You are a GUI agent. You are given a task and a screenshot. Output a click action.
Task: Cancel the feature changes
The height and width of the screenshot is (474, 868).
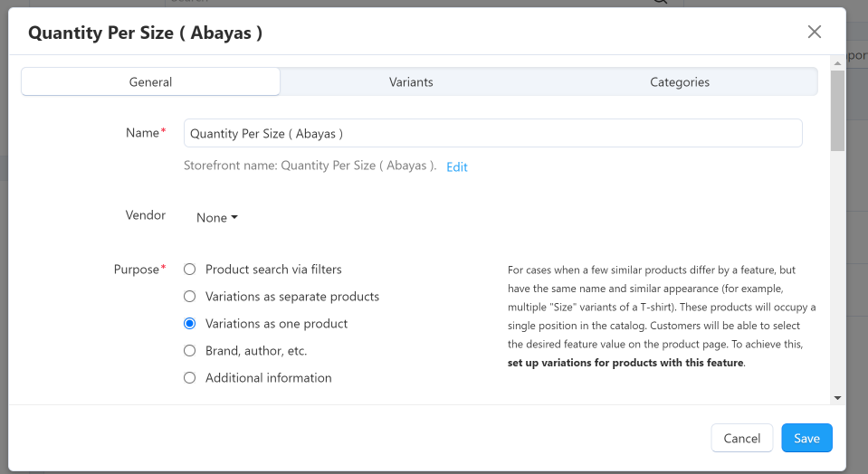pyautogui.click(x=742, y=438)
